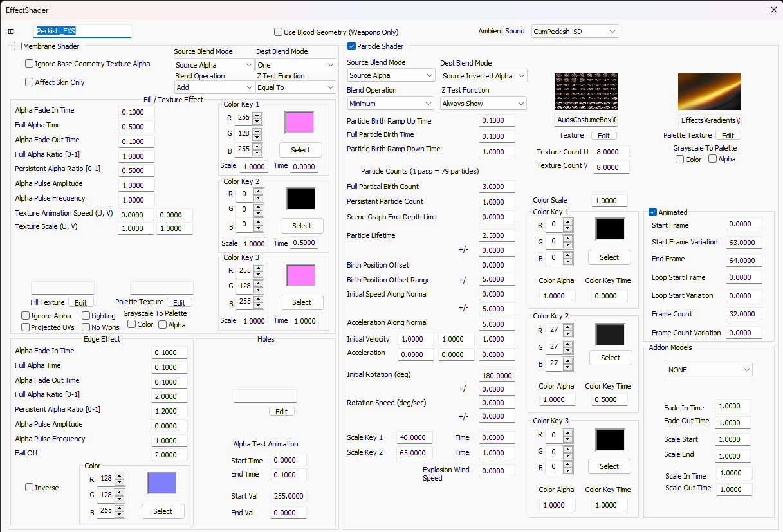Click Addon Models Fade In Time field
Image resolution: width=783 pixels, height=532 pixels.
pyautogui.click(x=733, y=407)
